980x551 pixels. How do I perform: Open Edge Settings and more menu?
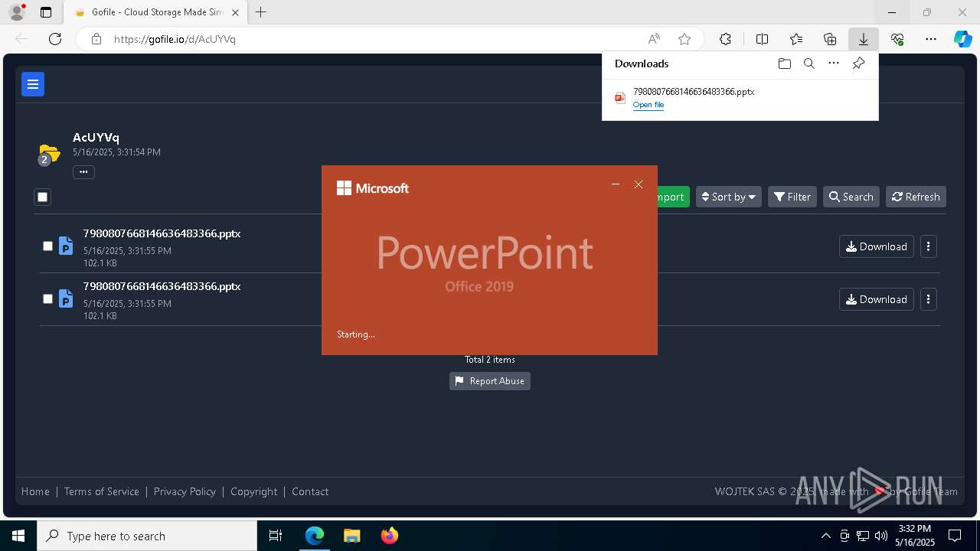pos(931,39)
